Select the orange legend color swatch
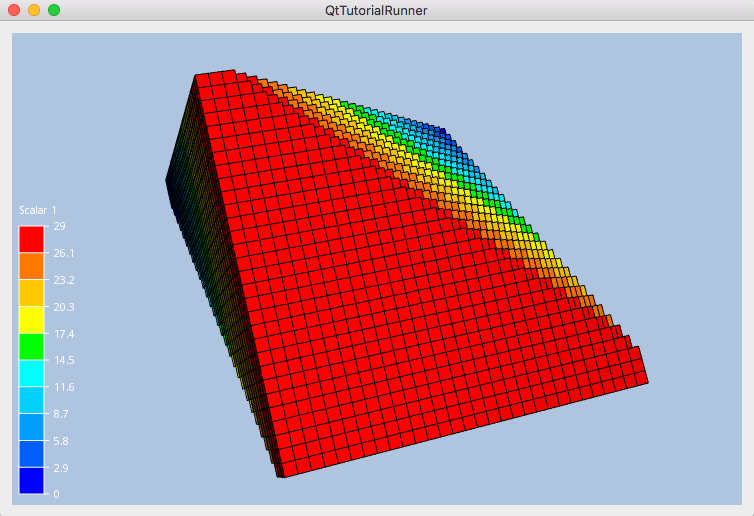 point(32,266)
